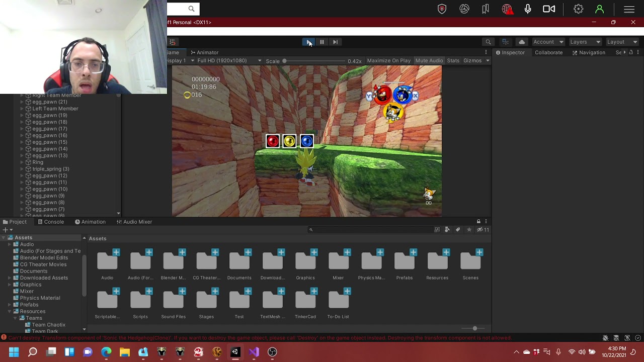Select the To-Do List folder thumbnail

coord(338,303)
